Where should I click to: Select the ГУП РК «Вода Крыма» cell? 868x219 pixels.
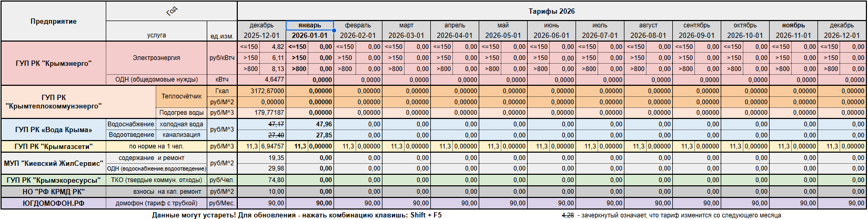click(54, 130)
